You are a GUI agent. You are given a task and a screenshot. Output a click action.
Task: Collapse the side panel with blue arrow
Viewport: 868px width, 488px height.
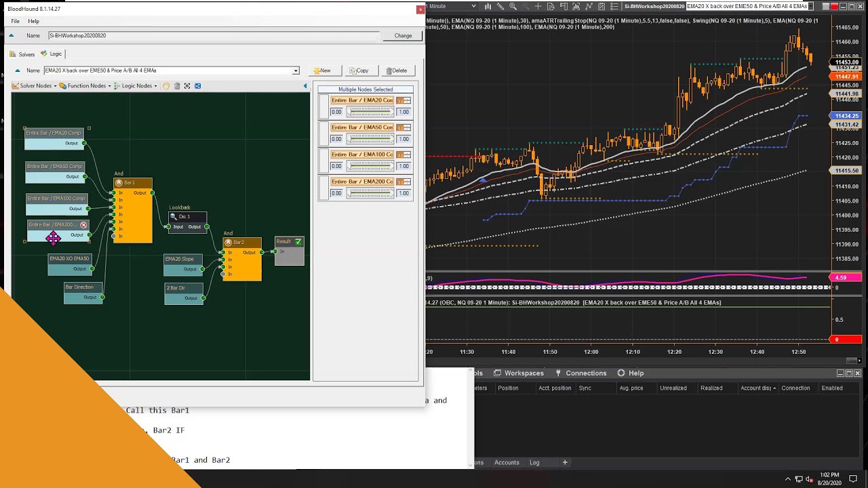click(305, 86)
